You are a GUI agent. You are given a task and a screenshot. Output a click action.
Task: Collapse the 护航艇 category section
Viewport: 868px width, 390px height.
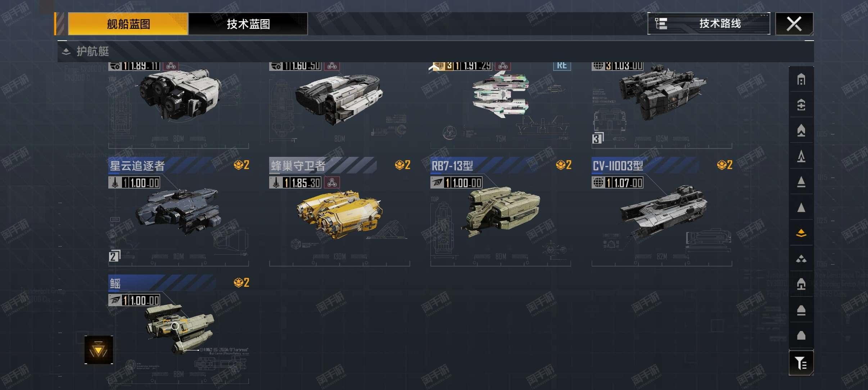[x=66, y=51]
